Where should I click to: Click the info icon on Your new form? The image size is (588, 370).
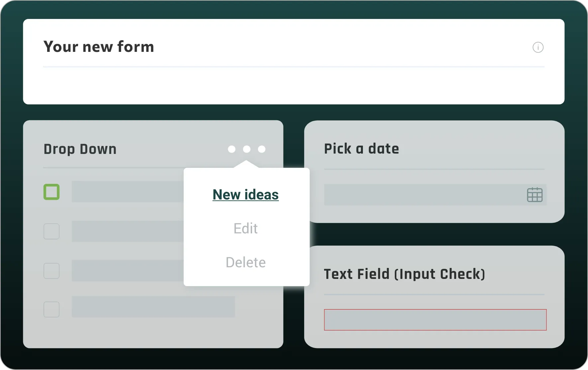coord(538,48)
